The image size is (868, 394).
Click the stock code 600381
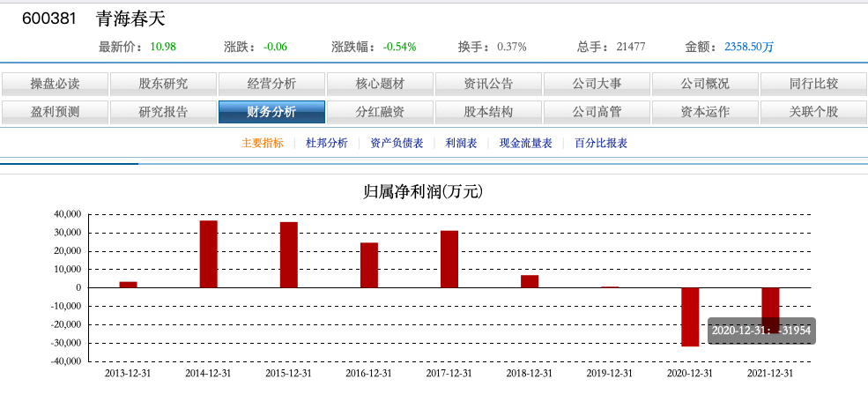coord(48,19)
